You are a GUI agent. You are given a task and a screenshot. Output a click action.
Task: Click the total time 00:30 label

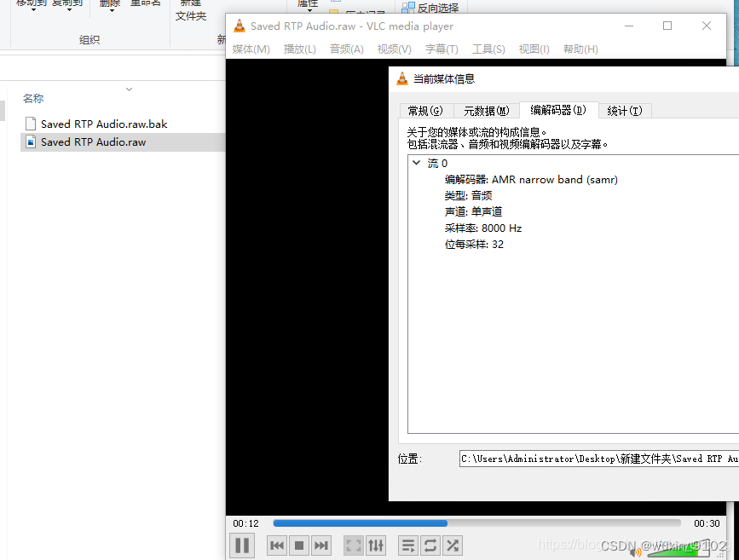[x=707, y=523]
